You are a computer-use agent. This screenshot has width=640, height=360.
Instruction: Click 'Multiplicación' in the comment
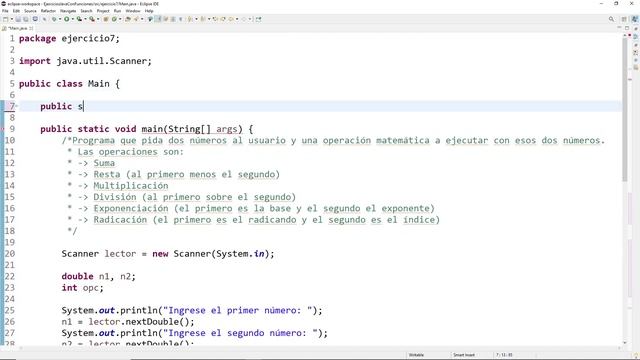131,186
